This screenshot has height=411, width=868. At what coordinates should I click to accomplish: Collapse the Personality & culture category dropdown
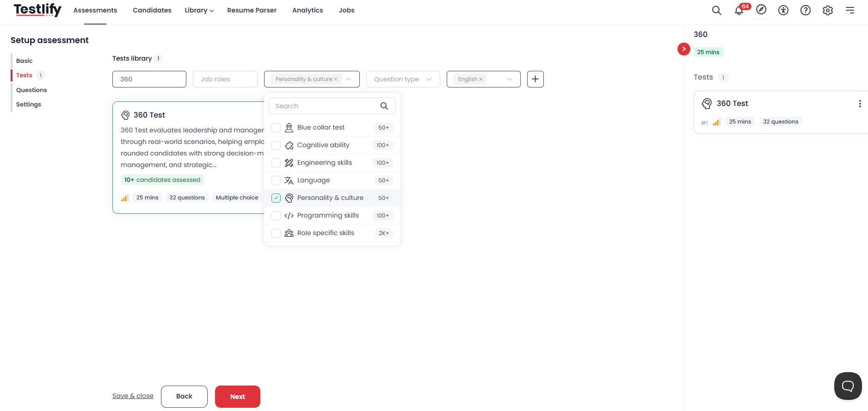click(x=349, y=79)
